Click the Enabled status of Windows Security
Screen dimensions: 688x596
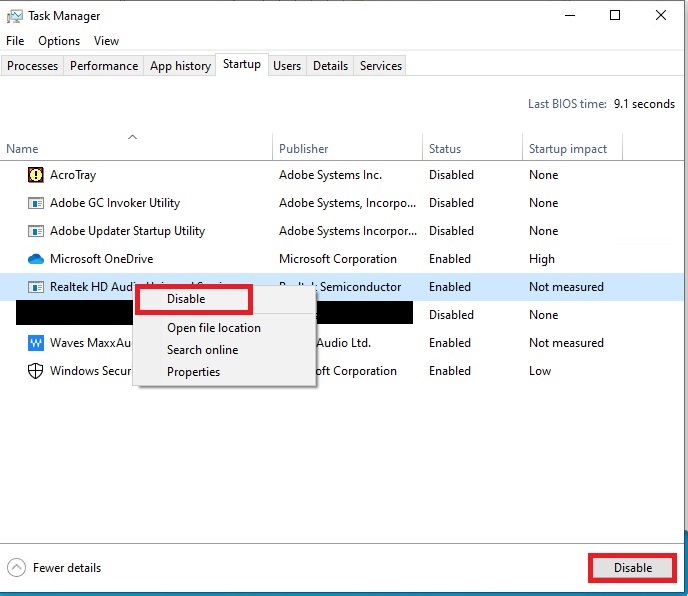[450, 371]
